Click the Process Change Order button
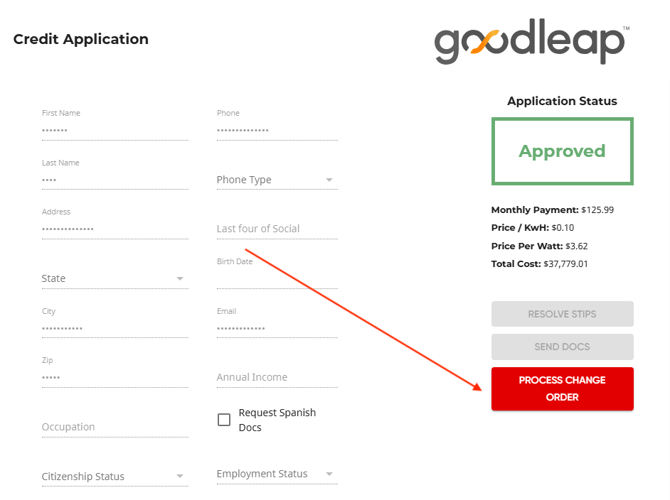This screenshot has height=500, width=670. click(x=562, y=389)
